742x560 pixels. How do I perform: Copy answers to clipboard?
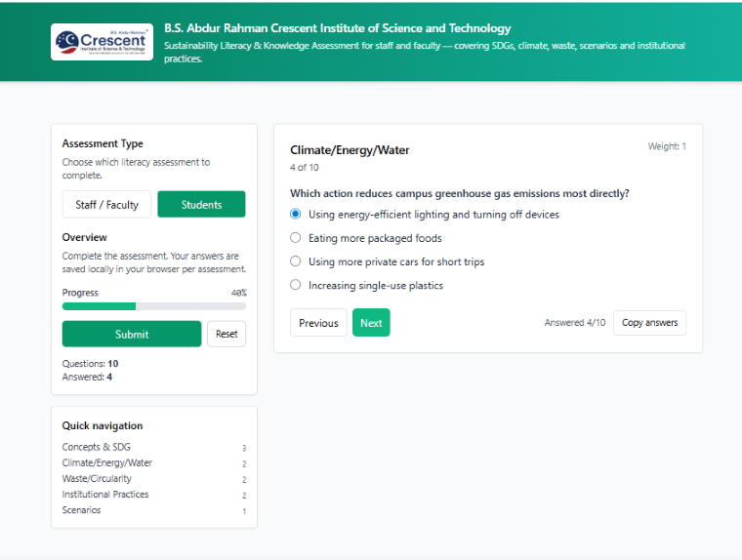(x=649, y=323)
